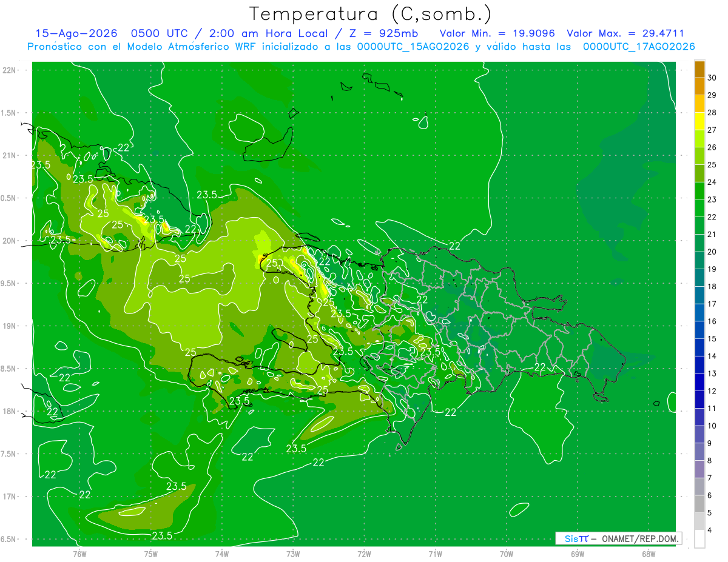Click the longitude axis label "75W"
Screen dimensions: 728x562
click(x=151, y=554)
